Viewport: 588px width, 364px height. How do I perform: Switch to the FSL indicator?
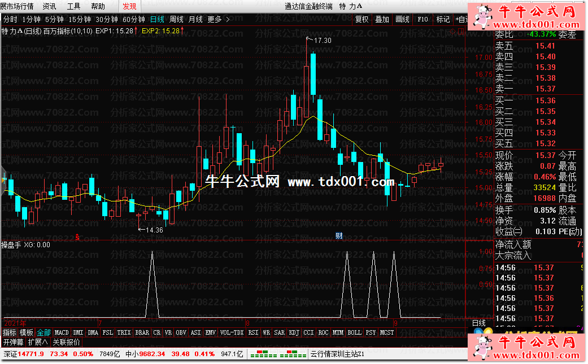[108, 332]
